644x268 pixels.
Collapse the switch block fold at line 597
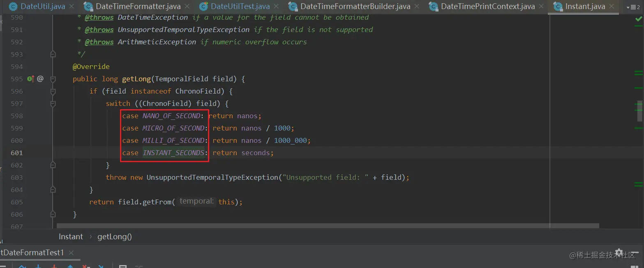click(x=53, y=103)
